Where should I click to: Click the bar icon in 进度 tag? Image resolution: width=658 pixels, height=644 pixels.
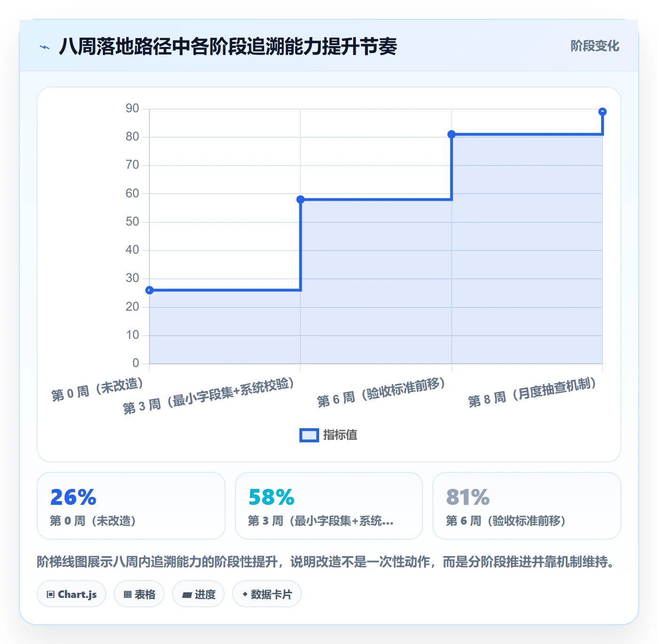187,595
